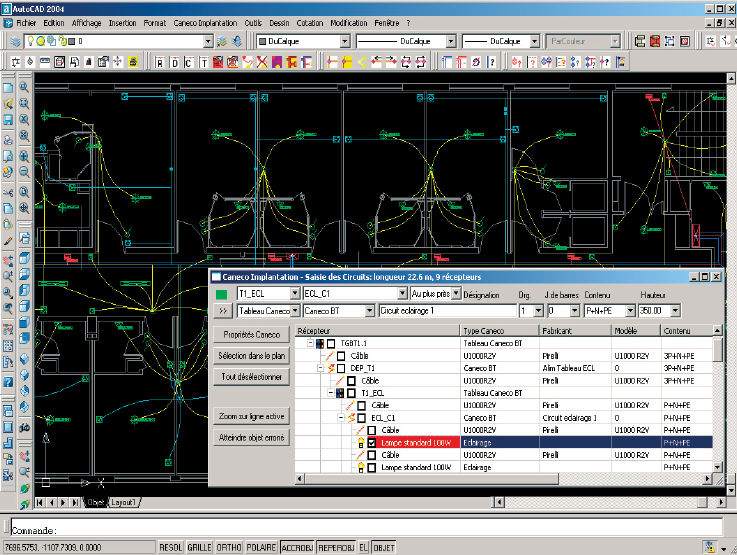Open the Modification menu
This screenshot has height=555, width=737.
click(349, 23)
